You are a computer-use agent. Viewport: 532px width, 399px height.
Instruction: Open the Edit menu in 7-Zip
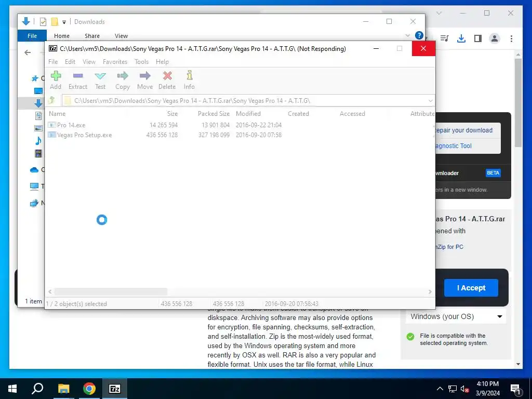point(70,62)
